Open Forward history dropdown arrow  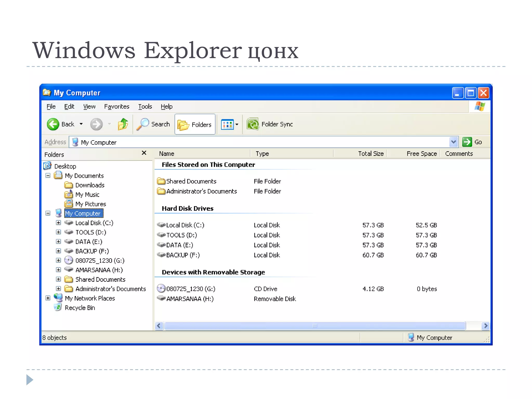point(109,124)
